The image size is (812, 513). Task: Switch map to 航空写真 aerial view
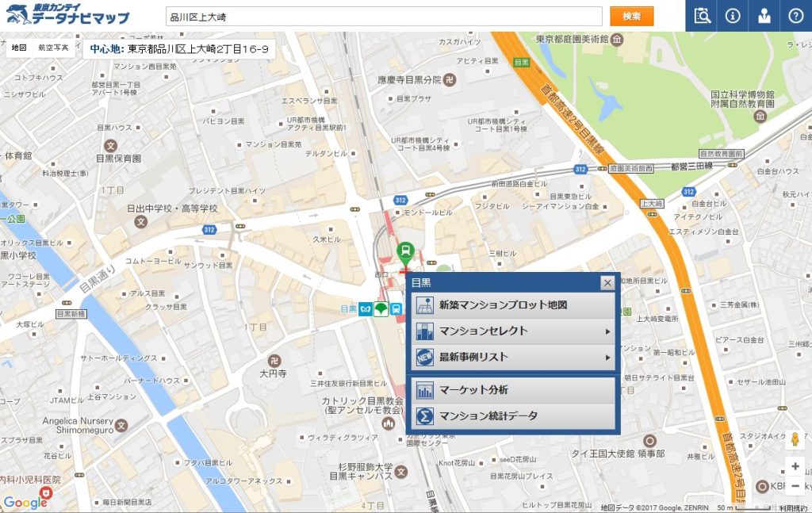pos(53,48)
